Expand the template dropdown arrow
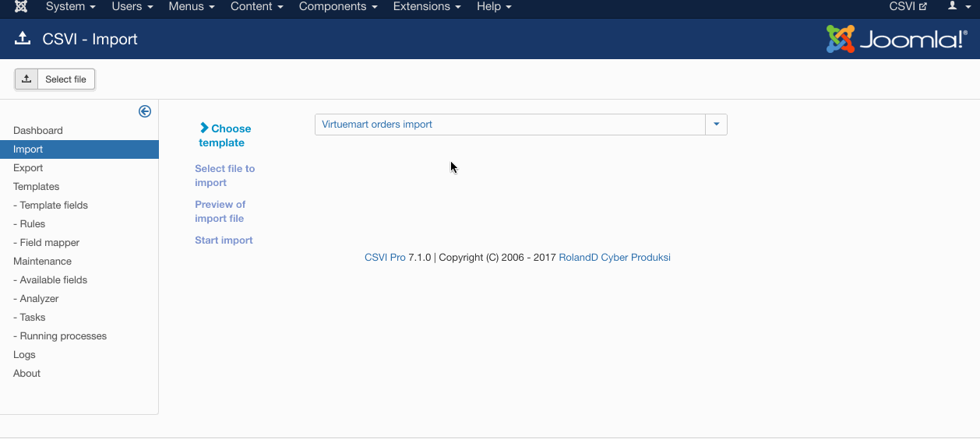Screen dimensions: 980x439 click(x=716, y=125)
